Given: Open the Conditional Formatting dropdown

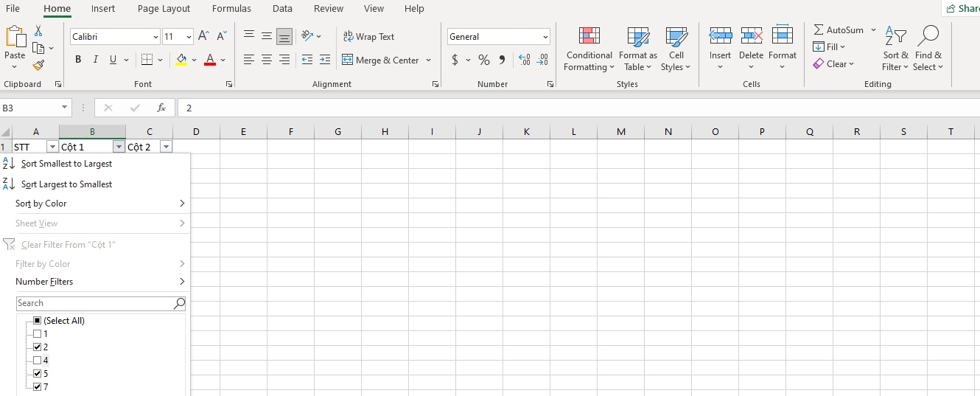Looking at the screenshot, I should click(x=589, y=49).
